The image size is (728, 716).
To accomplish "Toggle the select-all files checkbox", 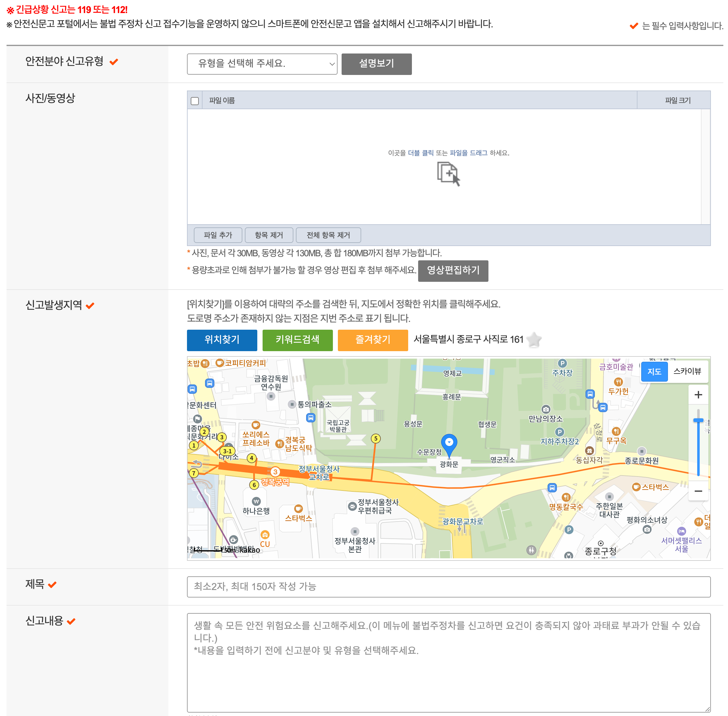I will coord(195,101).
